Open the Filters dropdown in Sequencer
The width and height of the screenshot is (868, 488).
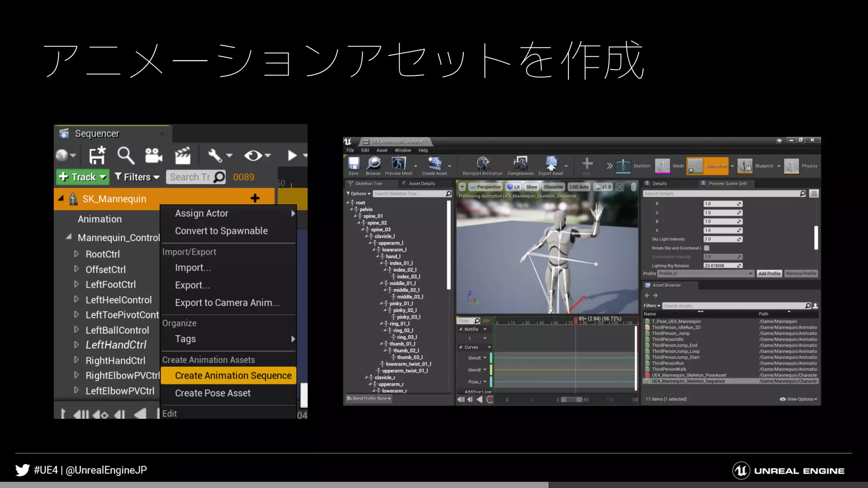(137, 177)
